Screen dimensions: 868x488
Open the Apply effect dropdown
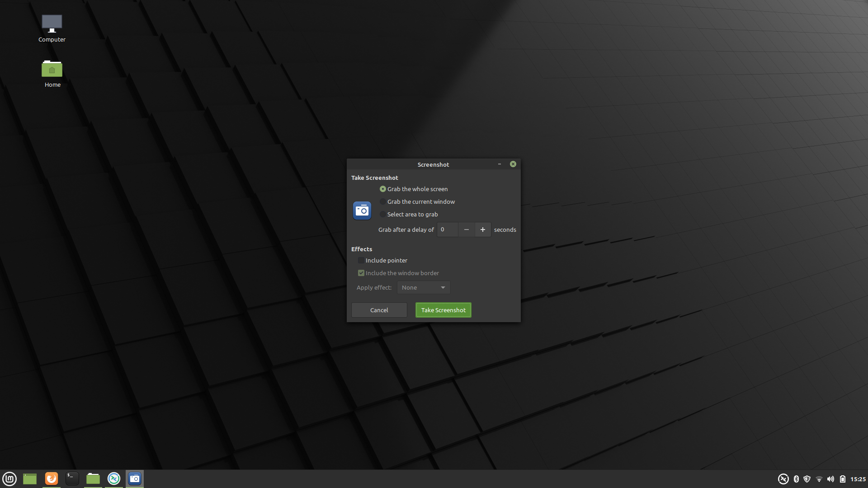pyautogui.click(x=424, y=287)
